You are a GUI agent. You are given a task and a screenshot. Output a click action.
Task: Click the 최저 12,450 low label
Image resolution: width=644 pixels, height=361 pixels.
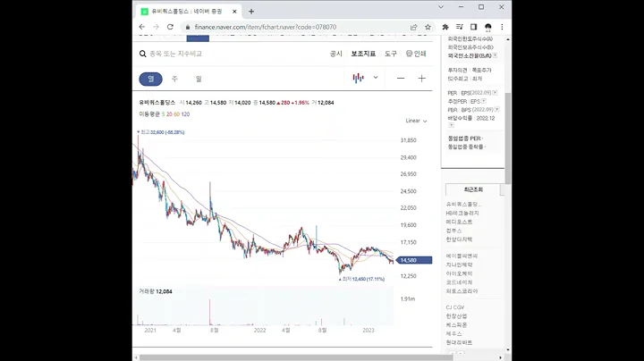tap(362, 279)
